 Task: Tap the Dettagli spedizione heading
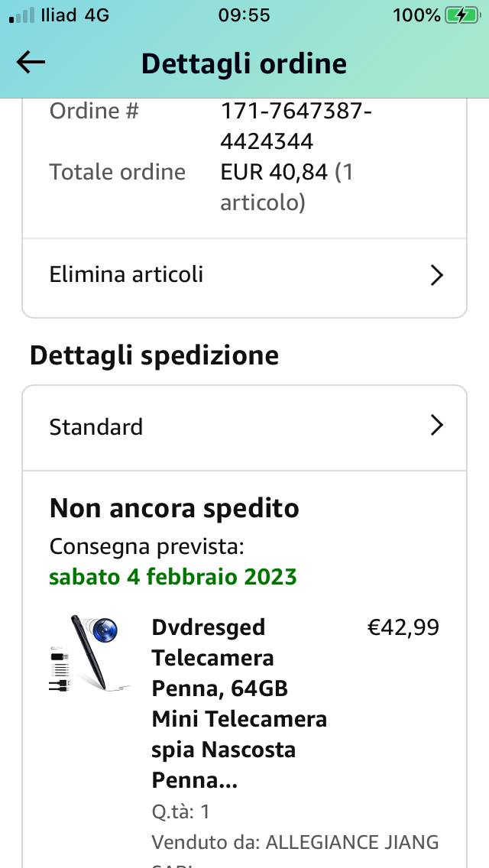[x=154, y=355]
